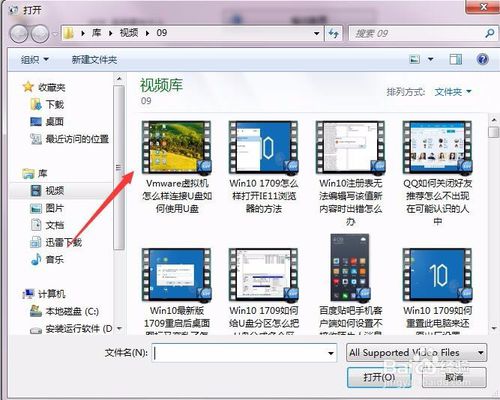Open the 排列方式 文件夹 dropdown
Viewport: 500px width, 400px height.
(x=453, y=91)
